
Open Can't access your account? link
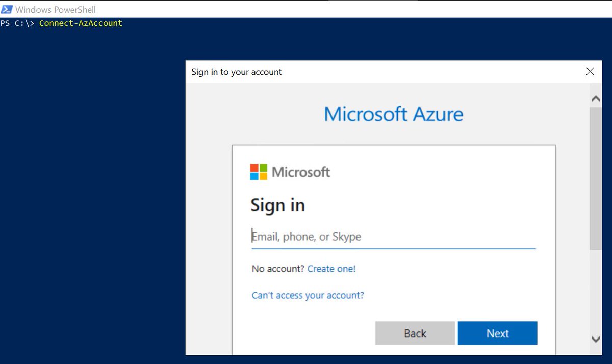308,295
